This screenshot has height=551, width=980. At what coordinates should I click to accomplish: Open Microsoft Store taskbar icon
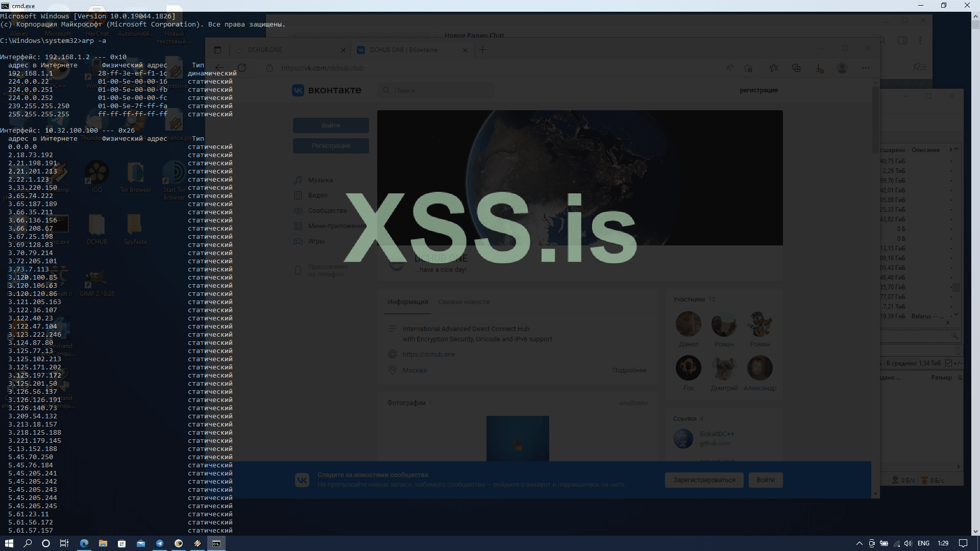click(122, 543)
